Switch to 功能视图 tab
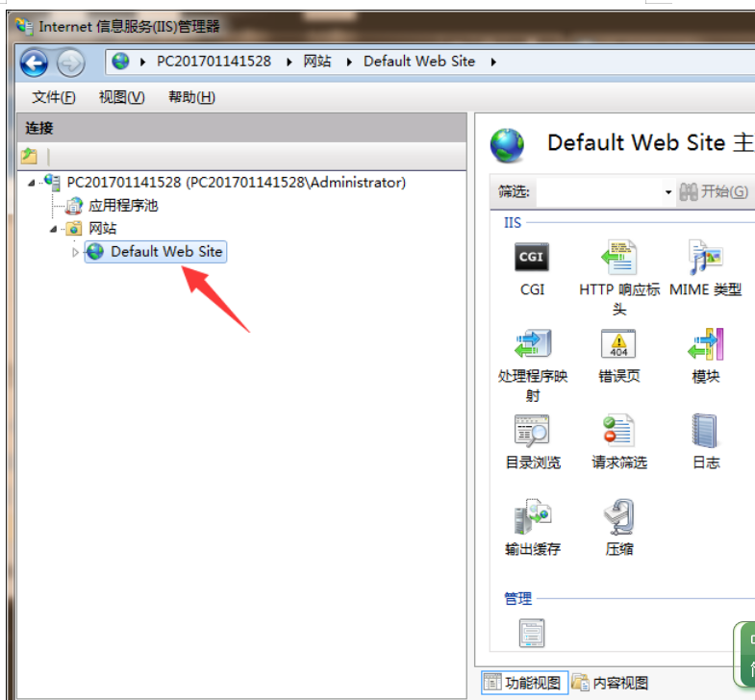The image size is (755, 700). (x=524, y=682)
